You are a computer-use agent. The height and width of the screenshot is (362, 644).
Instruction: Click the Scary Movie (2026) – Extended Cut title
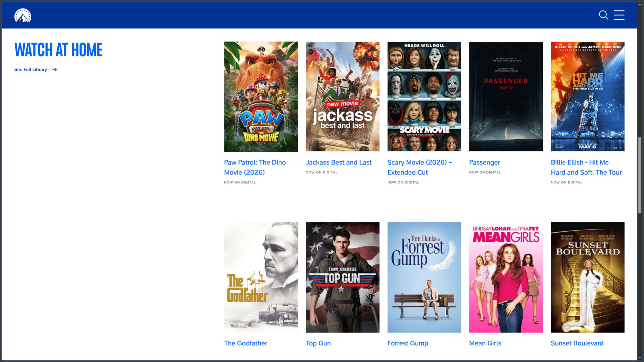(420, 167)
